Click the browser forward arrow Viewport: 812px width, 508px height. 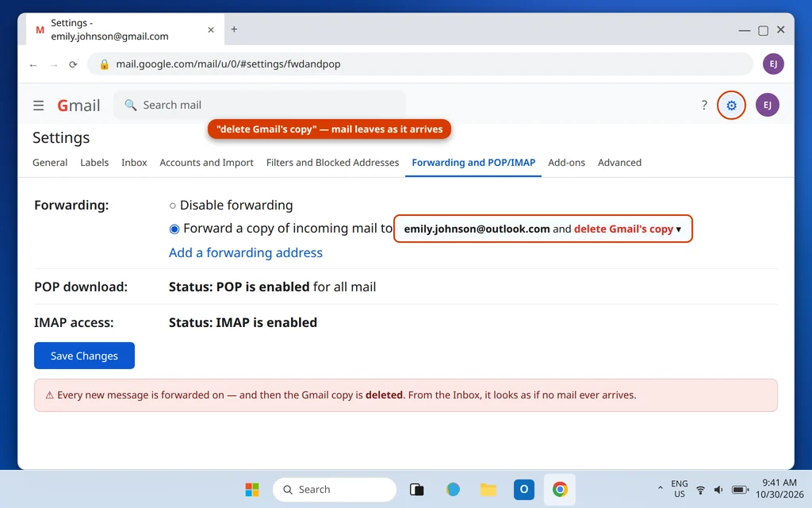coord(54,65)
